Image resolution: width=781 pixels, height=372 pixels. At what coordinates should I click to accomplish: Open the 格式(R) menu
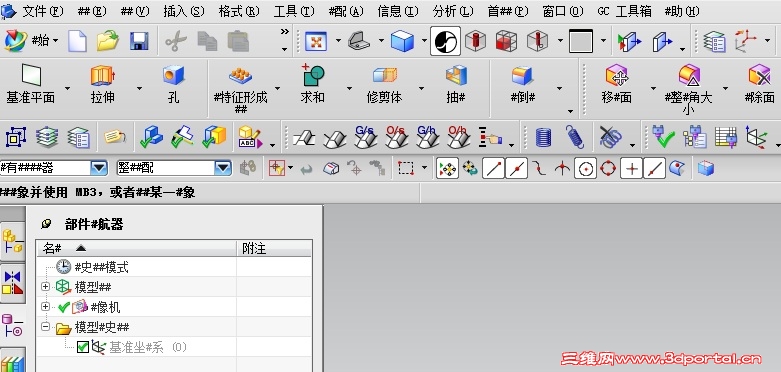(x=239, y=11)
